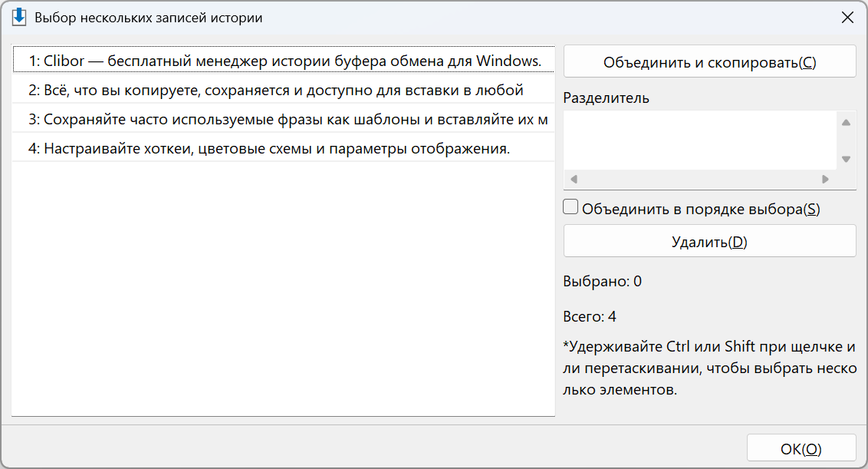Click the Clibor download-arrow icon in title bar

click(19, 17)
